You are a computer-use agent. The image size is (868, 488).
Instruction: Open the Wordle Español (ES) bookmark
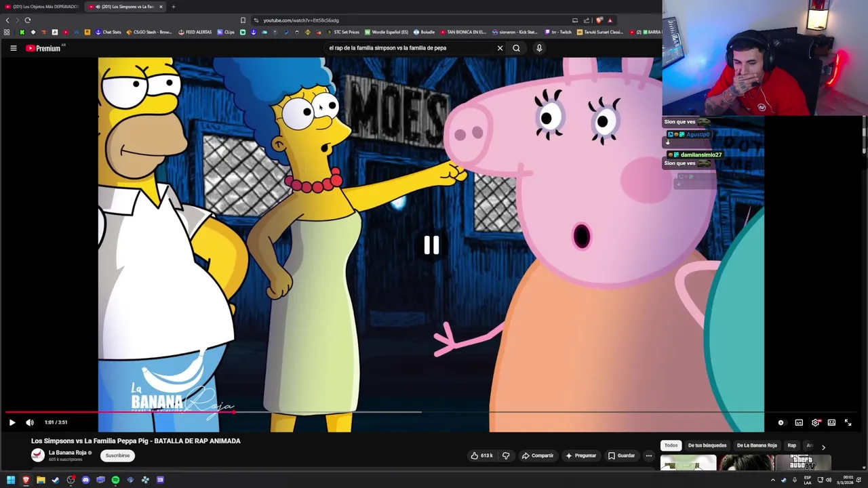pos(387,32)
